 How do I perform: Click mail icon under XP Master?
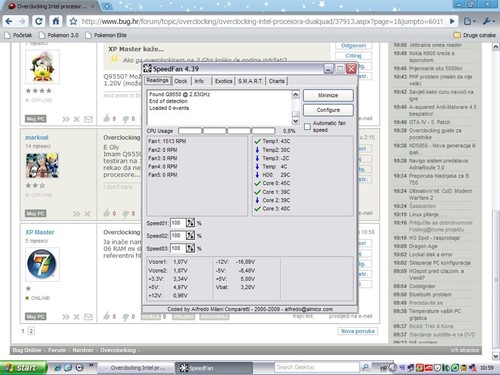point(88,317)
